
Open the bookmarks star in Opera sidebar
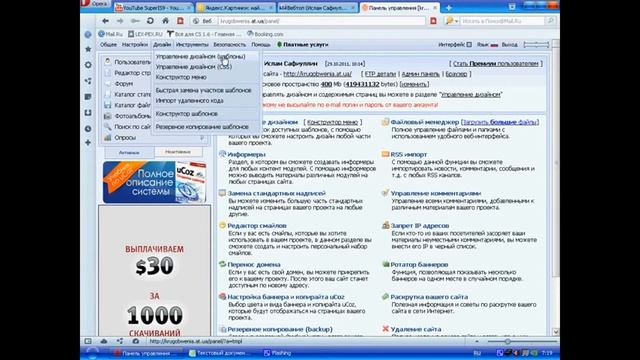88,49
